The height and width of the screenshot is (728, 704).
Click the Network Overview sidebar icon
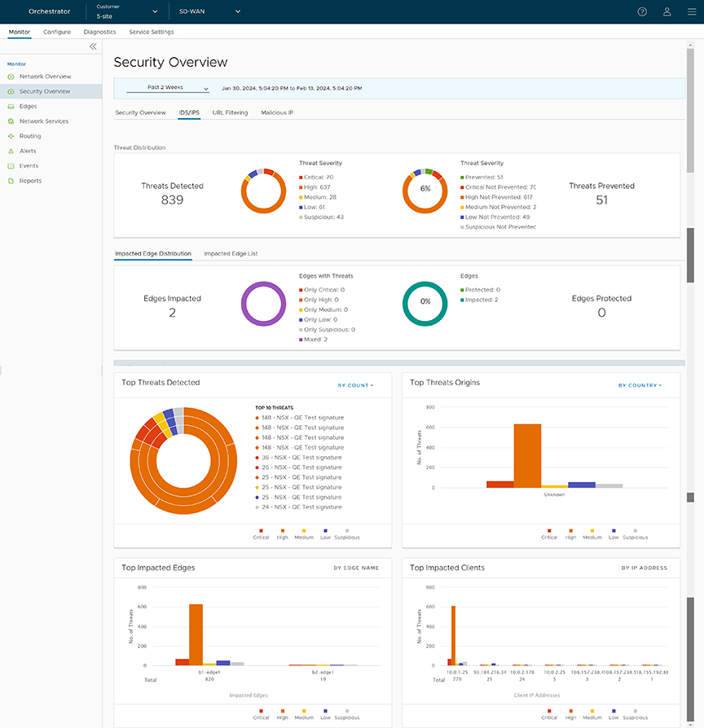tap(11, 77)
